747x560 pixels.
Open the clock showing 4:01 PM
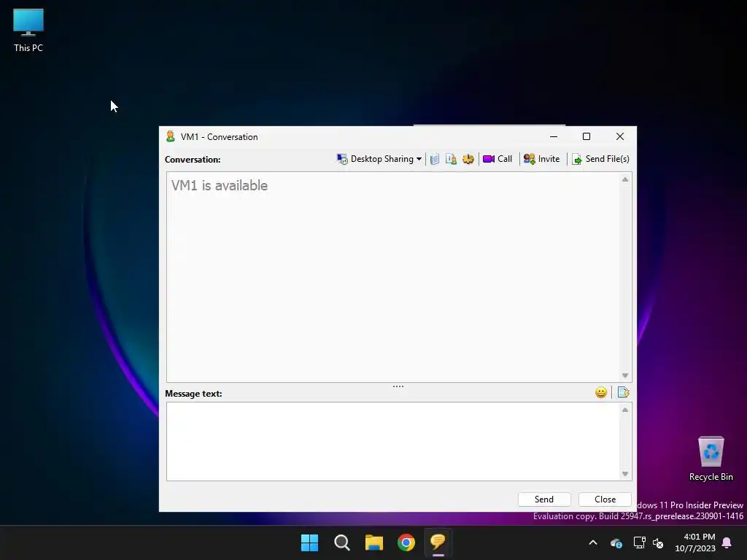coord(694,542)
